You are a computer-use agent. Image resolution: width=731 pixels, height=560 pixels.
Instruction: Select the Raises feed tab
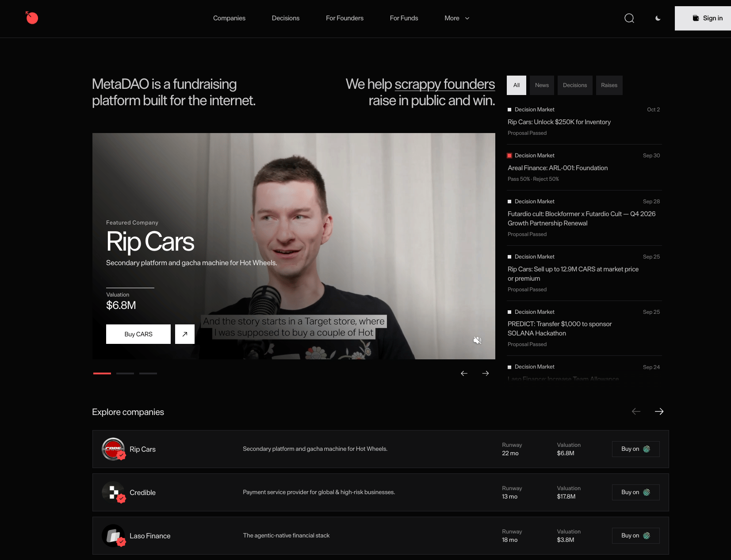(x=609, y=85)
